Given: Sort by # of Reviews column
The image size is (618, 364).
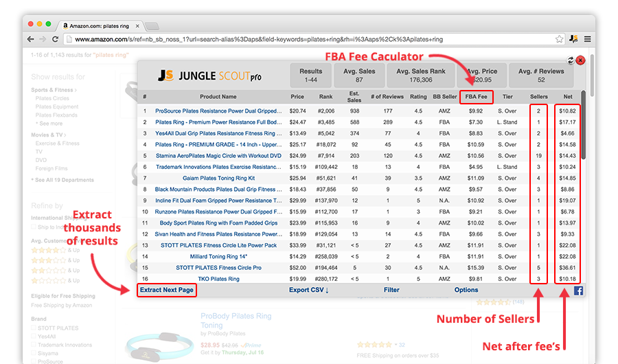Looking at the screenshot, I should point(387,97).
